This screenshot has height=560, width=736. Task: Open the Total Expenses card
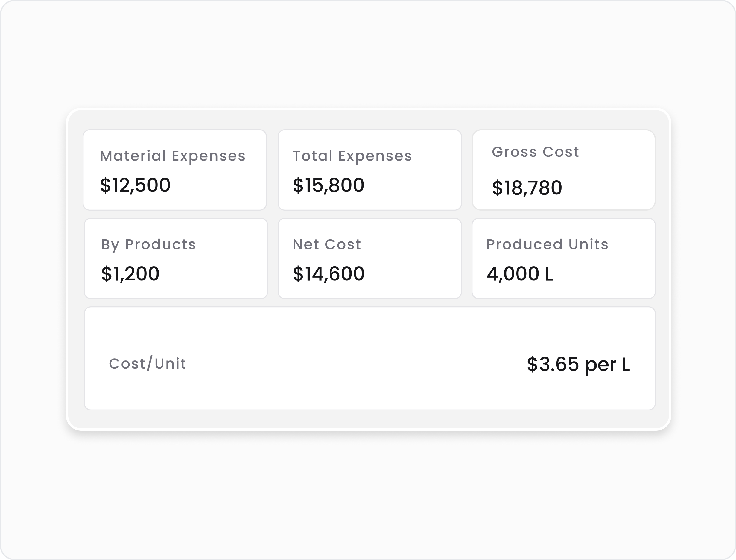click(370, 170)
